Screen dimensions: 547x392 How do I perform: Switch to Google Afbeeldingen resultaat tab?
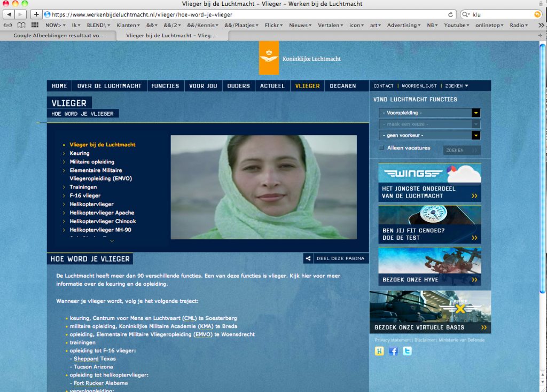point(58,35)
